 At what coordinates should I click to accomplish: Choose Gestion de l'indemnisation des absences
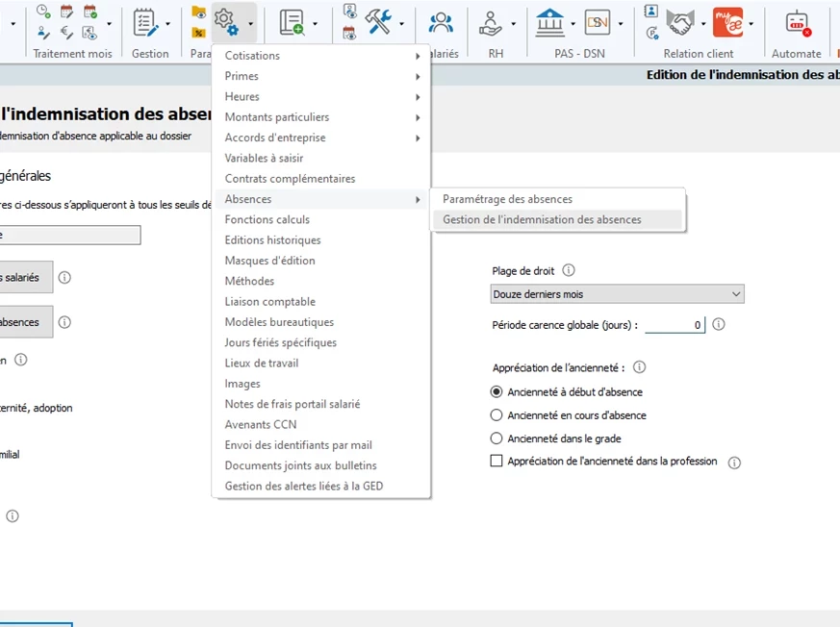(542, 219)
